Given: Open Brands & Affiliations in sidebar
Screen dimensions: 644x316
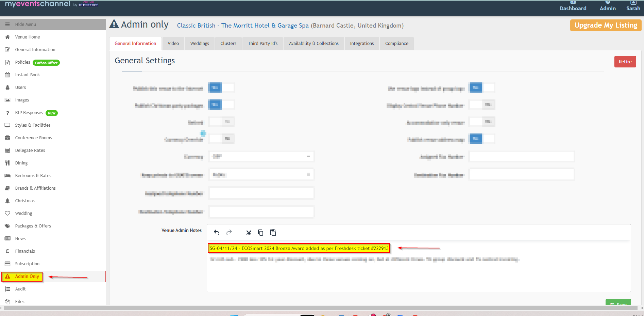Looking at the screenshot, I should (x=35, y=188).
